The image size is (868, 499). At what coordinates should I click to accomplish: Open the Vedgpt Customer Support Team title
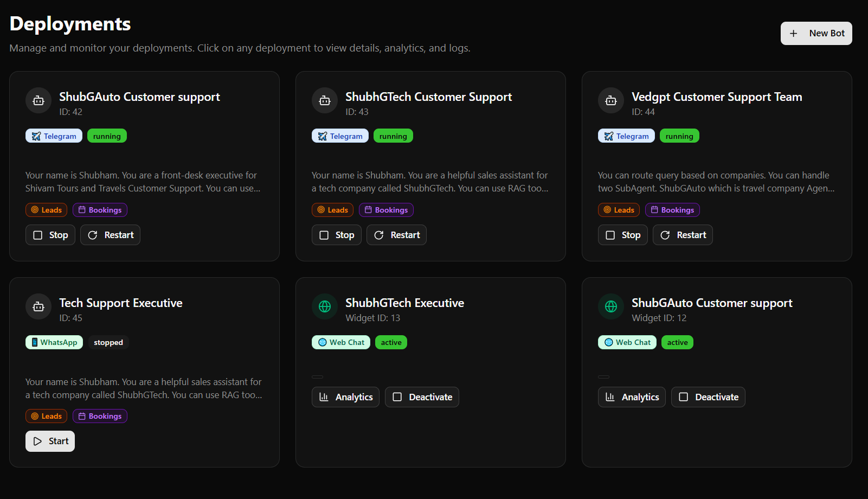tap(717, 97)
